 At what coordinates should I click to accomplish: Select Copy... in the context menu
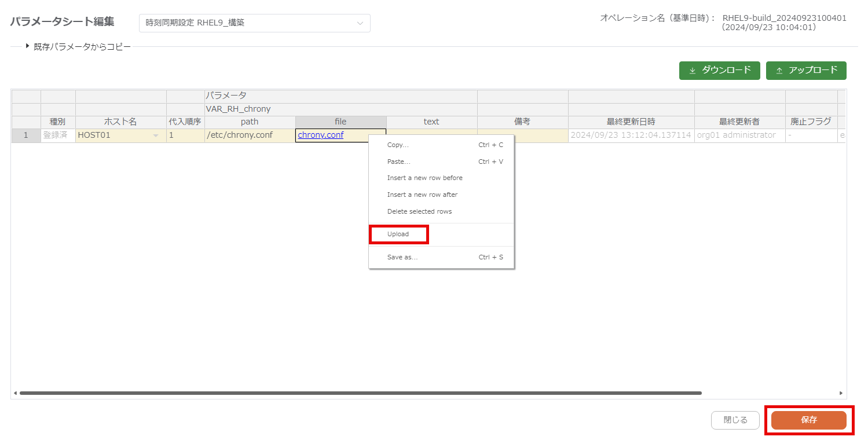(398, 145)
